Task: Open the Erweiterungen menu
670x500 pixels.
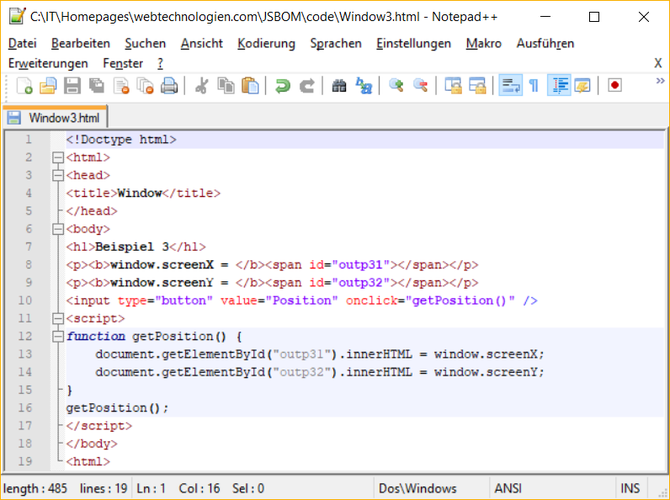Action: [48, 63]
